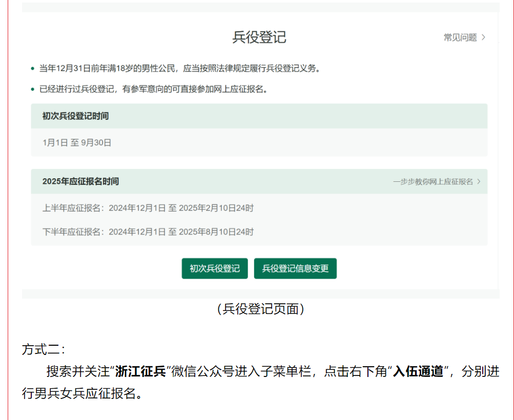This screenshot has height=420, width=514.
Task: Click the green bullet before 当年12月31日
Action: tap(33, 68)
